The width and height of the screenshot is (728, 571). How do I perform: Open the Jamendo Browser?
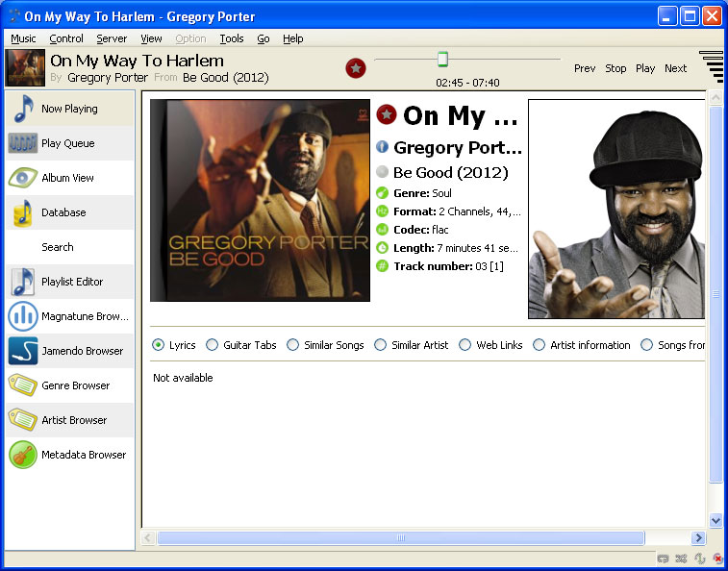[x=69, y=351]
